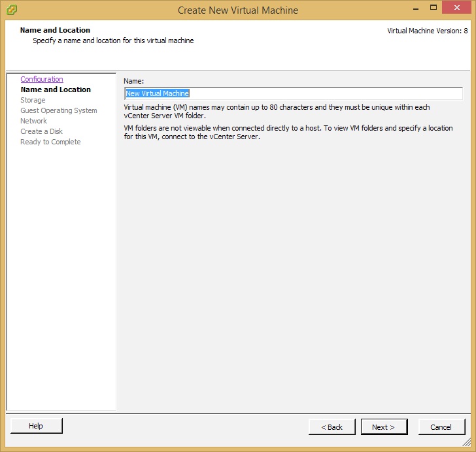
Task: Click the Help button
Action: [37, 426]
